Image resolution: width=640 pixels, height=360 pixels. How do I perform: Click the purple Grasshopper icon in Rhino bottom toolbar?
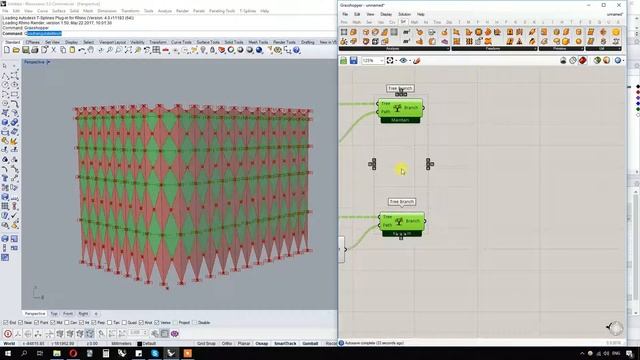coord(175,333)
